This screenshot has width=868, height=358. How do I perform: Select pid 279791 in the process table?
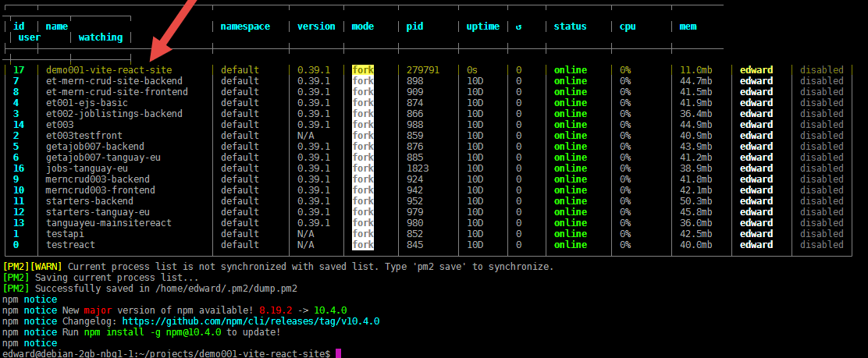[423, 70]
